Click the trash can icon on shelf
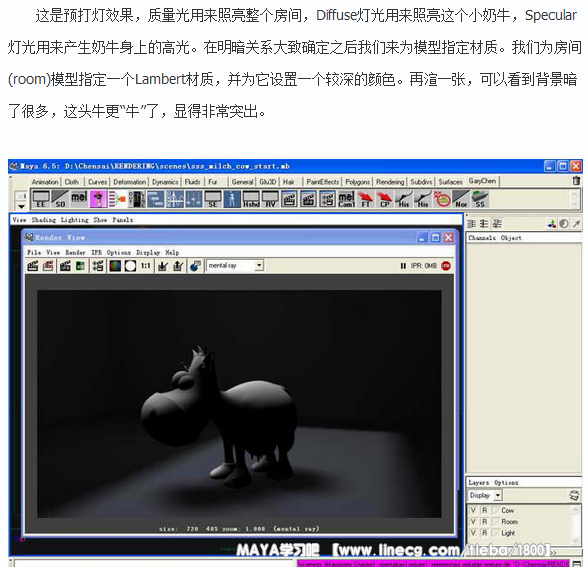 click(576, 181)
